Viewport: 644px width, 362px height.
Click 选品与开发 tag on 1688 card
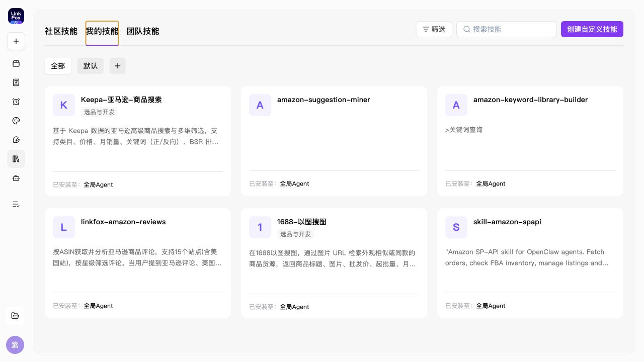295,234
